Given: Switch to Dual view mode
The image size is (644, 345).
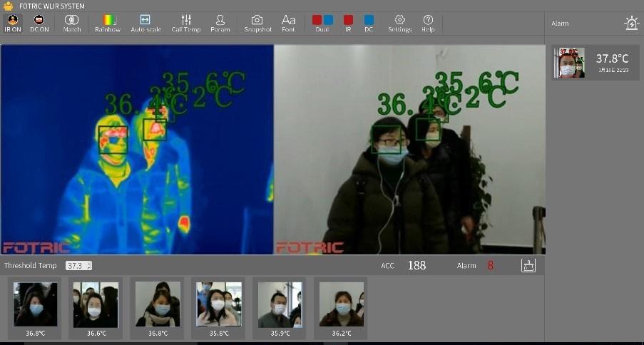Looking at the screenshot, I should [322, 24].
